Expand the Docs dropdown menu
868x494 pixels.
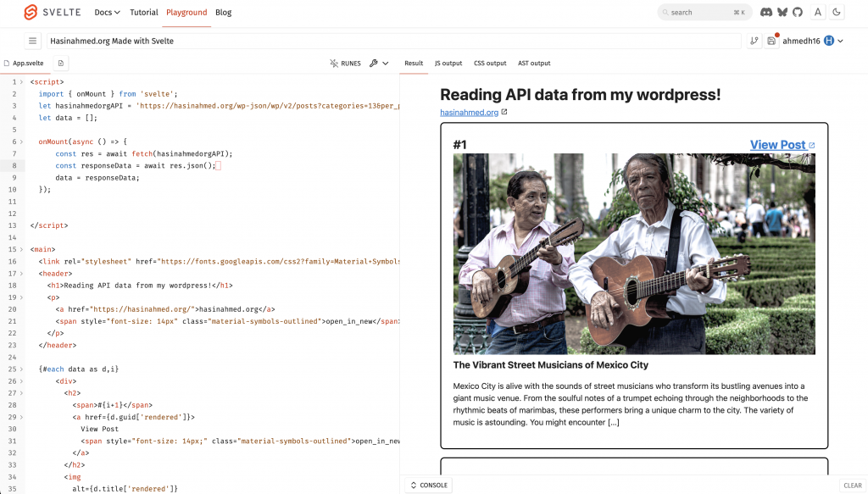pos(107,13)
